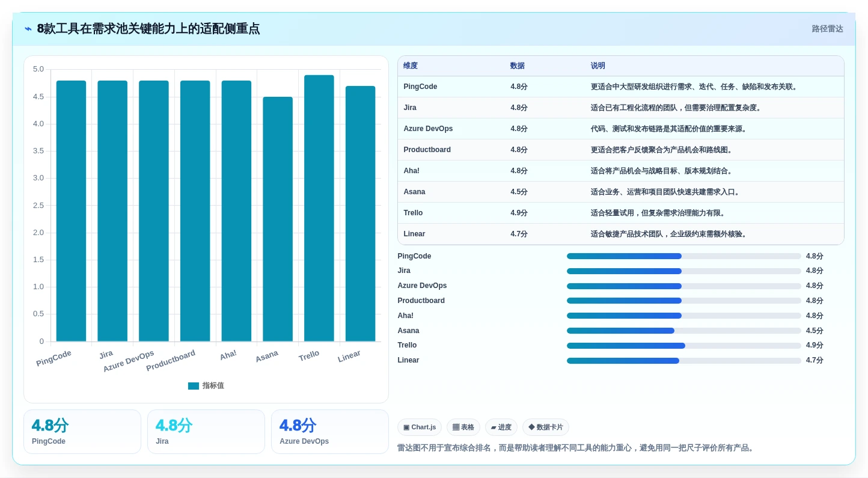The image size is (868, 478).
Task: Click the Trello chart bar
Action: pyautogui.click(x=319, y=209)
